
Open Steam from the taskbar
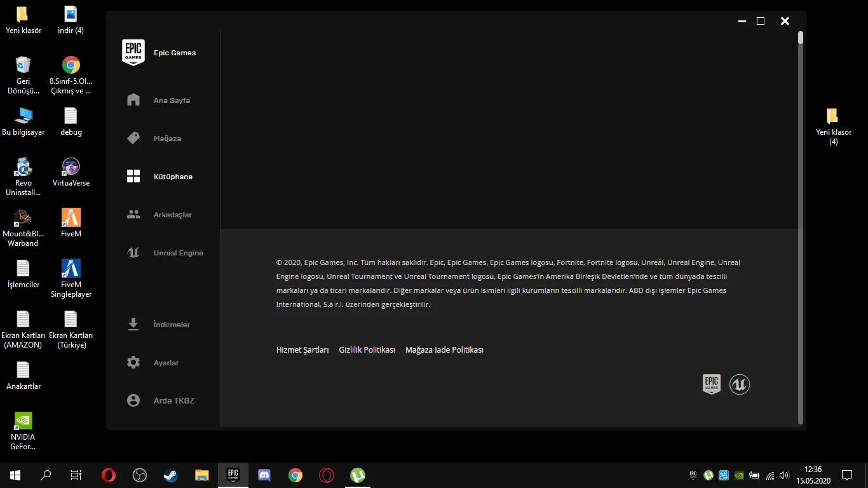point(171,475)
